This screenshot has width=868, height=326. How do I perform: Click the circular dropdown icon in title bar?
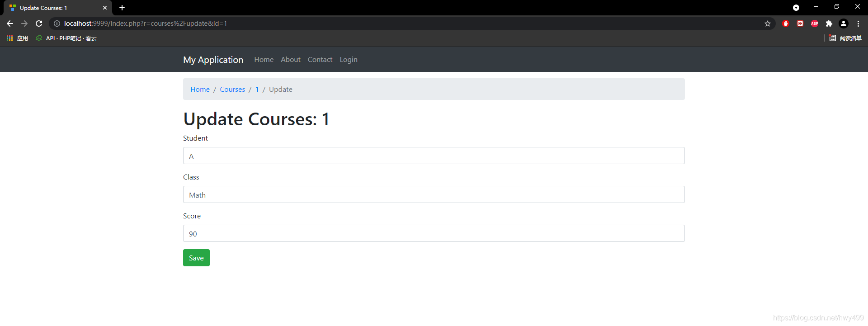[x=796, y=8]
